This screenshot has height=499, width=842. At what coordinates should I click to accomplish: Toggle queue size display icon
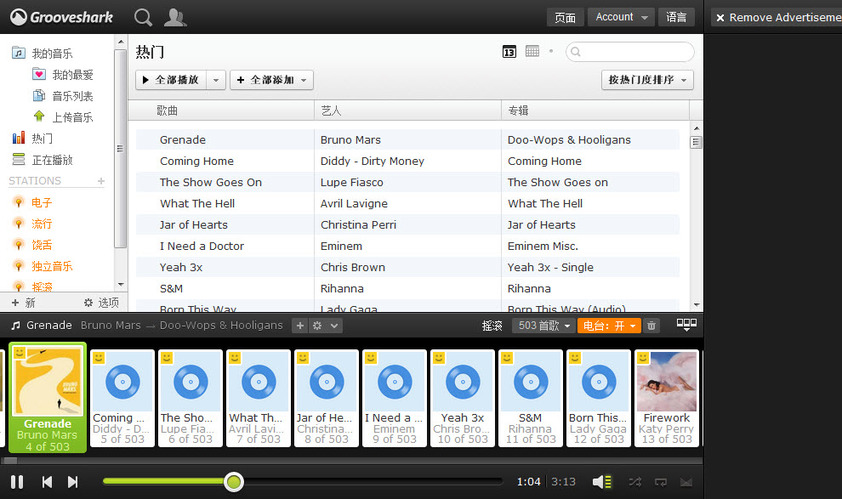pyautogui.click(x=686, y=324)
